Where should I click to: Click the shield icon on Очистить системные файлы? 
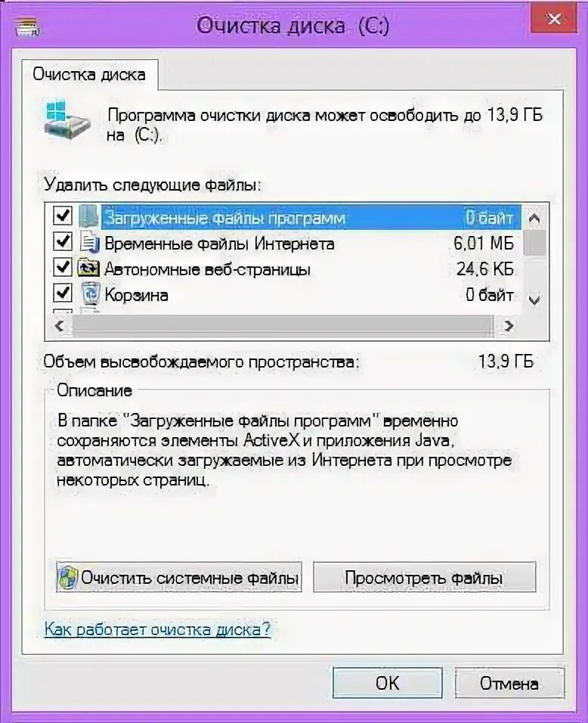pyautogui.click(x=68, y=577)
